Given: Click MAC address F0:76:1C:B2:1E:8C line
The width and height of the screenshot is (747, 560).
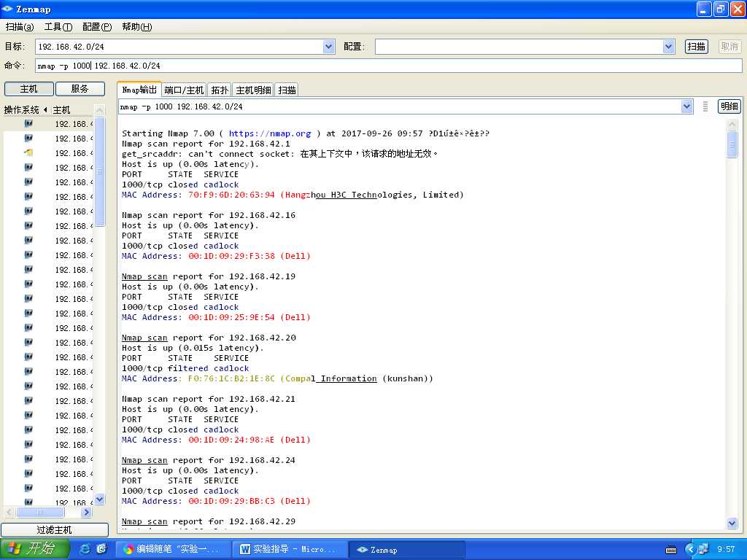Looking at the screenshot, I should point(277,379).
